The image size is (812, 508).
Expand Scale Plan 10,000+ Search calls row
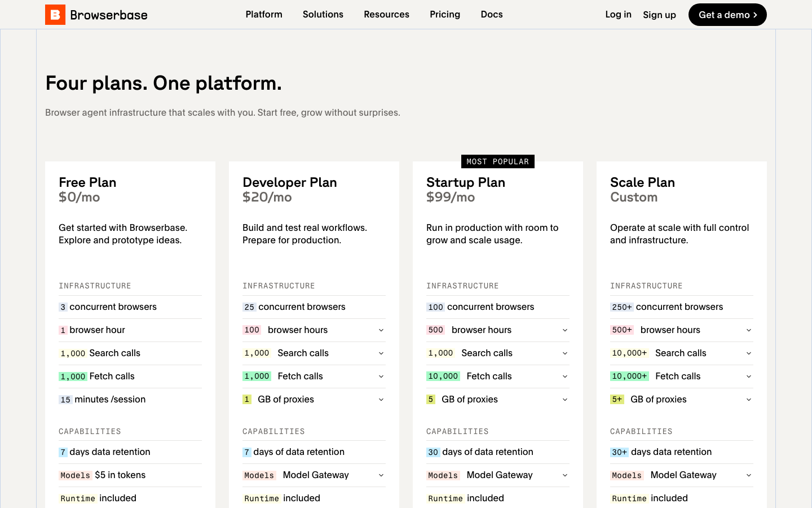(x=682, y=353)
